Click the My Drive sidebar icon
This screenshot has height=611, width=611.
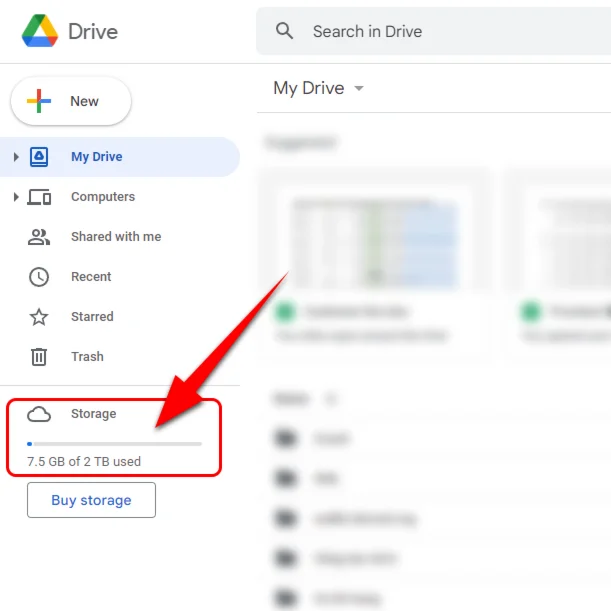[39, 157]
